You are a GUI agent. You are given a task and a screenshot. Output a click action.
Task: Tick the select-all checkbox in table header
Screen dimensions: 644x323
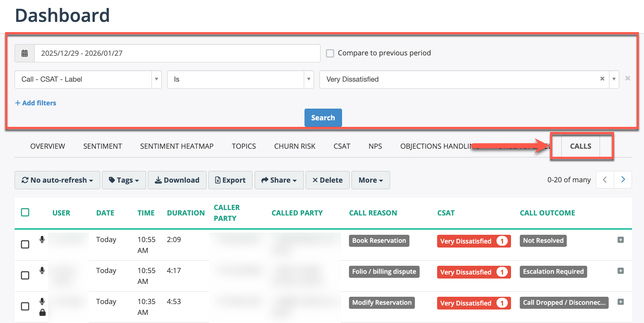25,213
